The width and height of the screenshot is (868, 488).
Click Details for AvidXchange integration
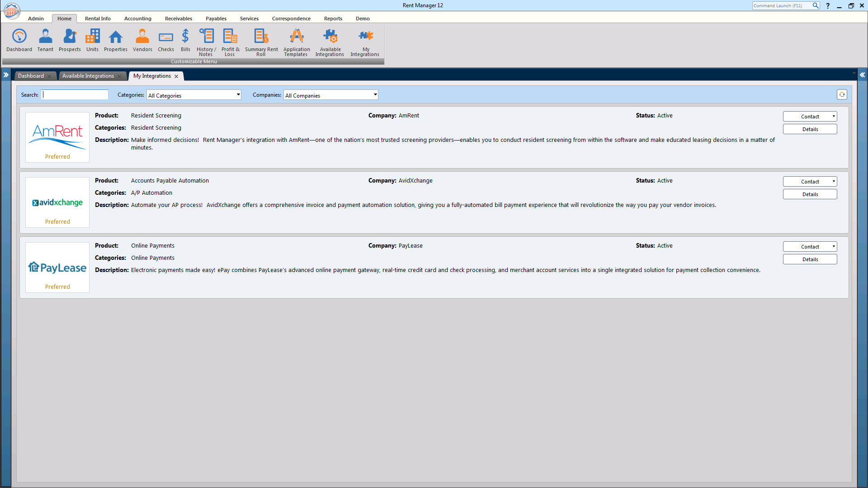[810, 194]
